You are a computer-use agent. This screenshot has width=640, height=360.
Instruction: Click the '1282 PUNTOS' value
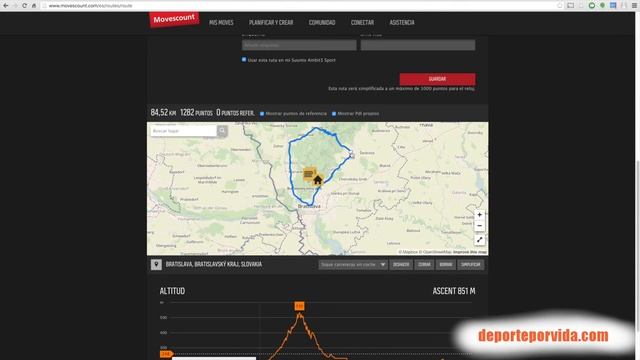pos(196,113)
